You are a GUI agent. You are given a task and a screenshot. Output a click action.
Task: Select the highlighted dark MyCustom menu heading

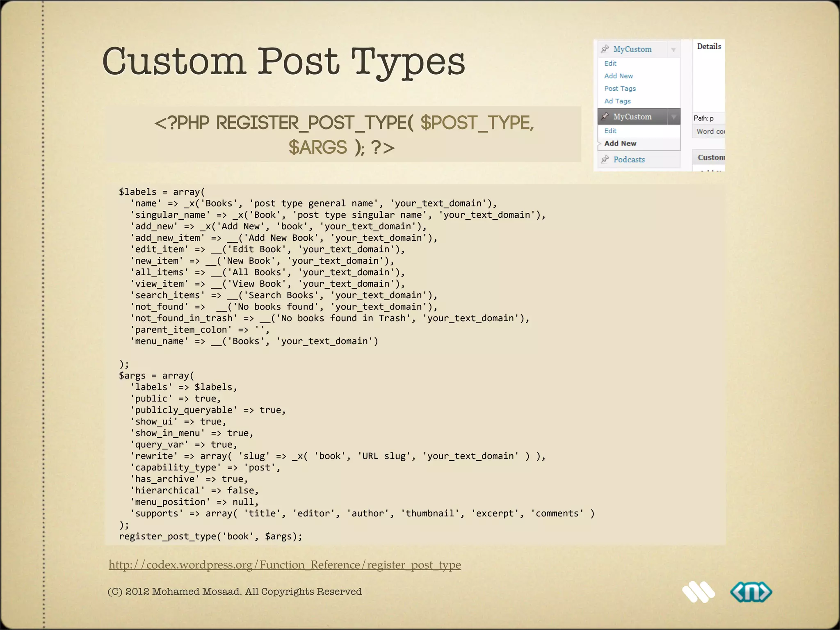click(632, 116)
